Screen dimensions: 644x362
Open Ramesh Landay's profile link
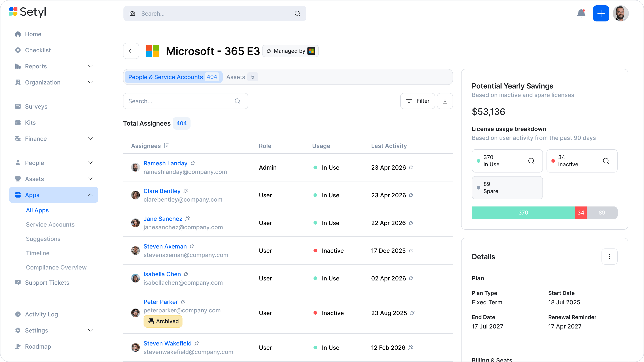(165, 163)
